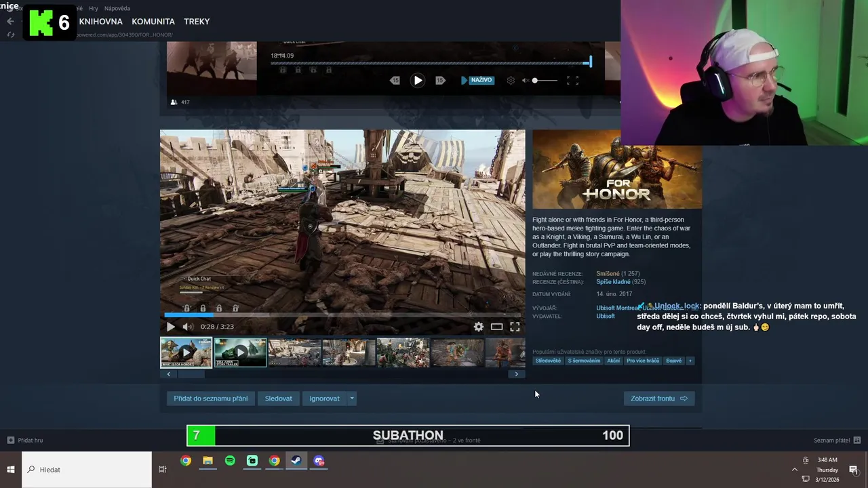Open the Ubisoft publisher link
868x488 pixels.
(606, 316)
